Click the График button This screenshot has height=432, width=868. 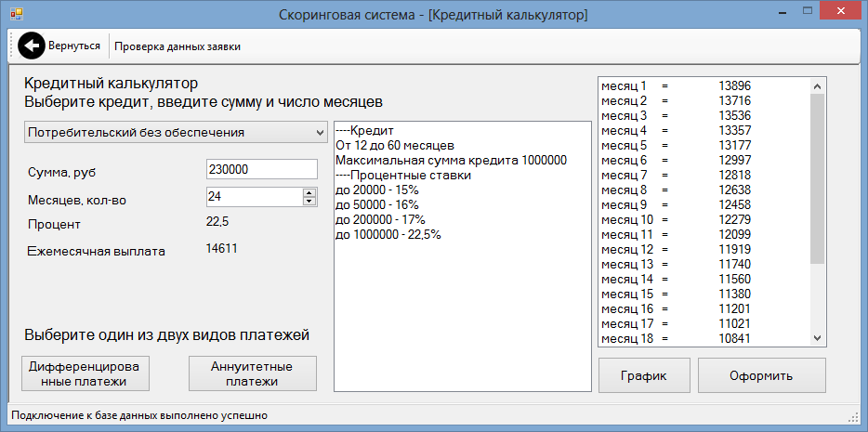(644, 375)
